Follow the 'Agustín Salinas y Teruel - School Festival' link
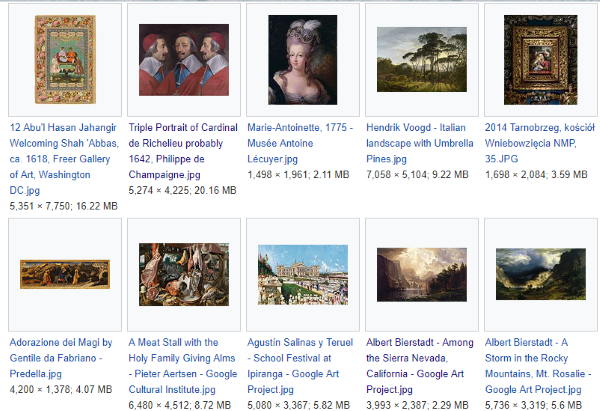The height and width of the screenshot is (411, 600). [300, 366]
